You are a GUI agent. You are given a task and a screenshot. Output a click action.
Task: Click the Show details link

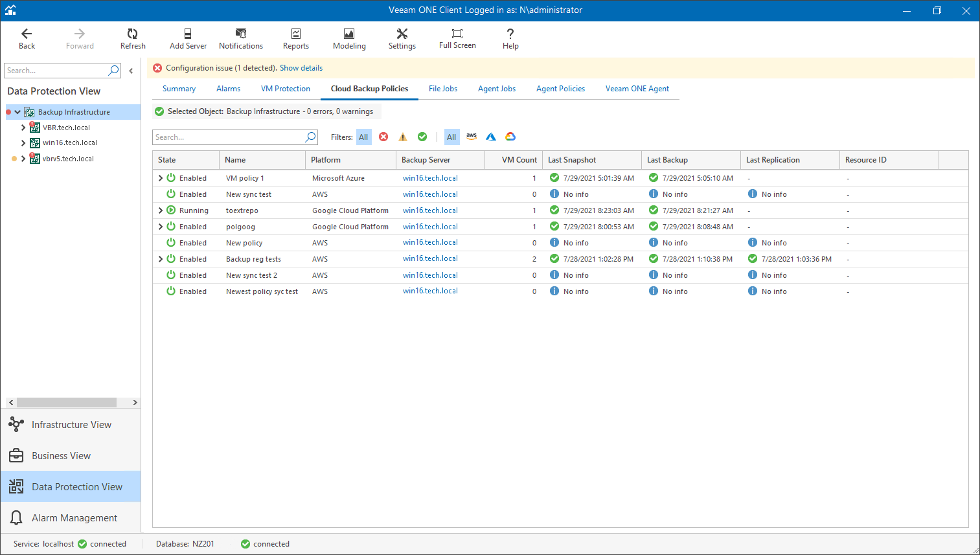301,68
